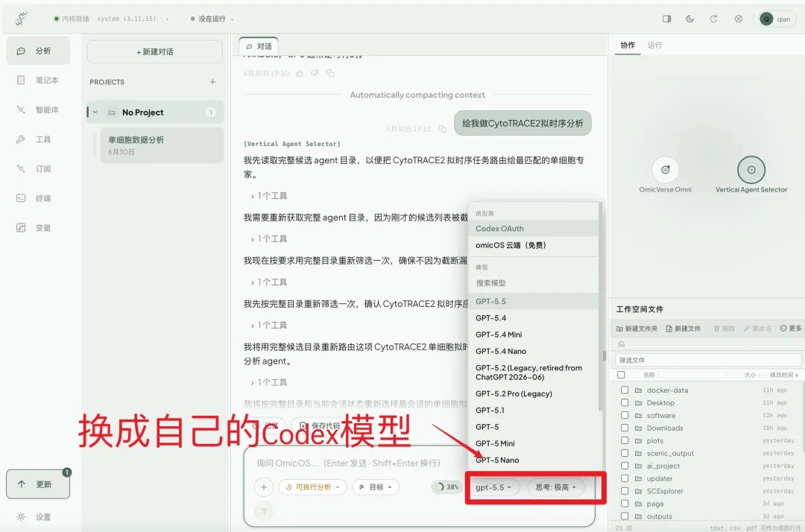Click the refresh icon in top bar
This screenshot has width=805, height=532.
(x=713, y=19)
